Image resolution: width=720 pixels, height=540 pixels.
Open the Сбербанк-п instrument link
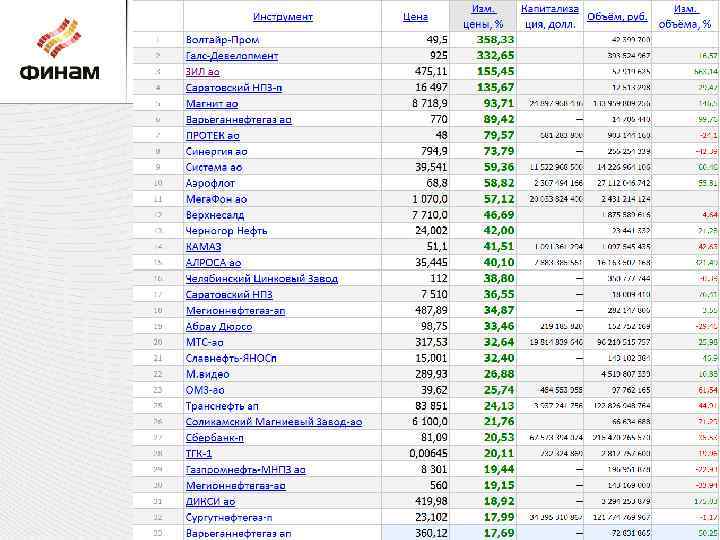pos(215,438)
